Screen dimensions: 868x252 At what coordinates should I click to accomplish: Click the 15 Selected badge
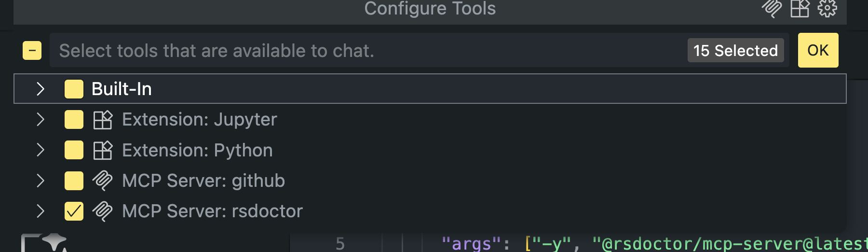click(735, 51)
